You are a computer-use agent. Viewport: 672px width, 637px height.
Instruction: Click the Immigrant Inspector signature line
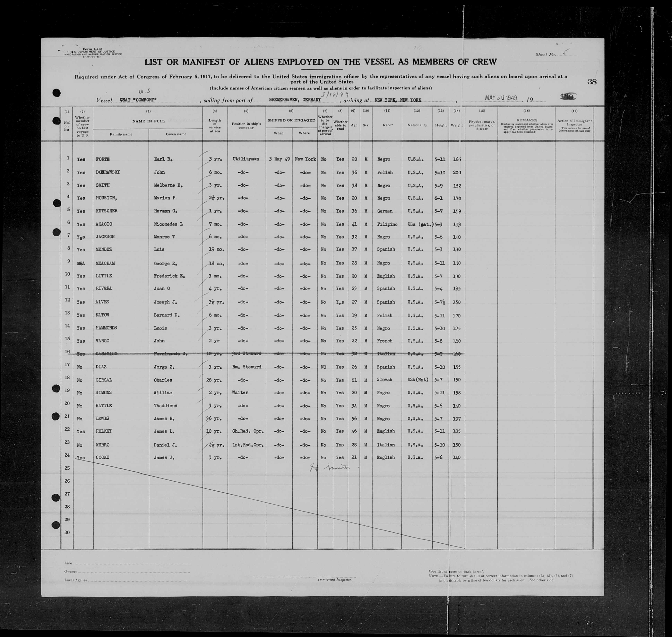coord(304,577)
